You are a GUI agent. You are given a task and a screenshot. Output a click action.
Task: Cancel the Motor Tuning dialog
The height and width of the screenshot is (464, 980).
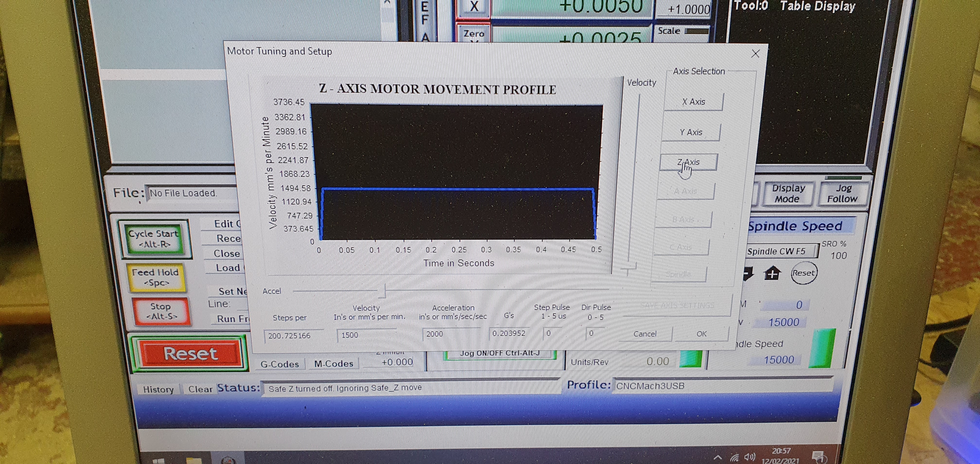[x=645, y=334]
